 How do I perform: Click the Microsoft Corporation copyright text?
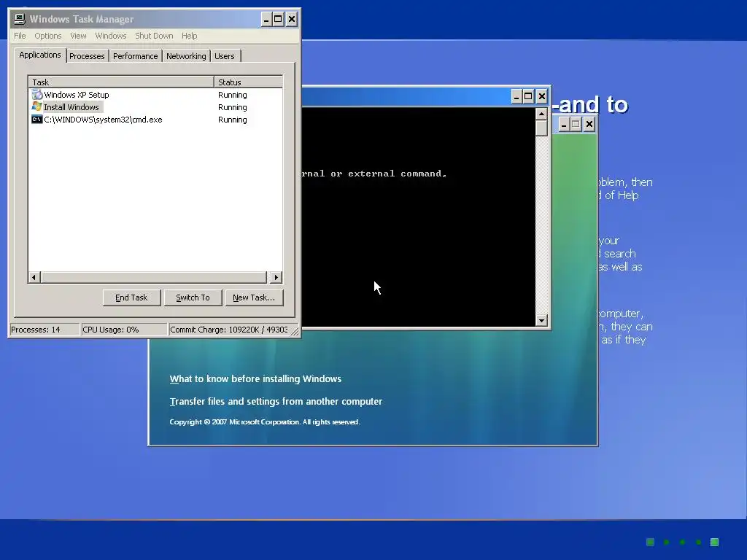click(x=265, y=422)
